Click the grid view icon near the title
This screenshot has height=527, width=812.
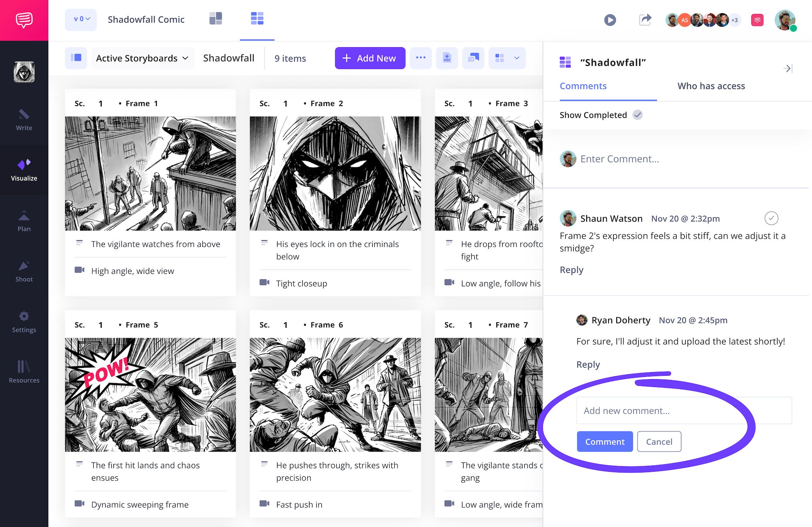point(257,18)
